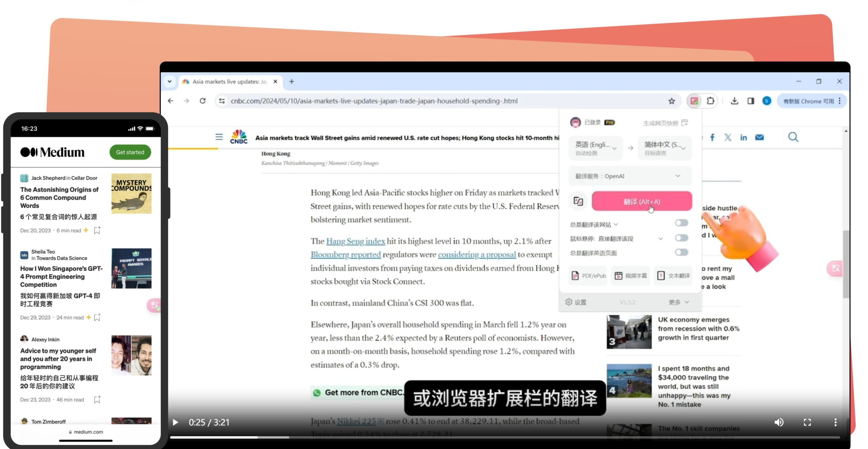The width and height of the screenshot is (868, 449).
Task: Open the source language dropdown 英语 (English)
Action: (596, 148)
